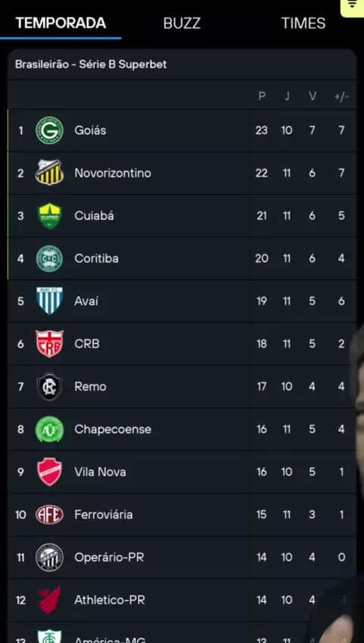364x643 pixels.
Task: Click the Brasileirão - Série B Superbet header
Action: 91,64
